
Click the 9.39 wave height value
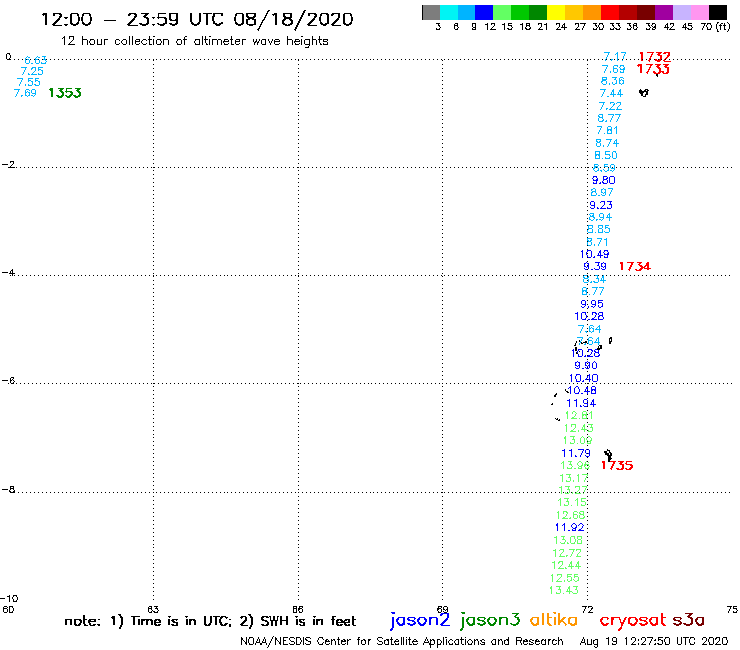595,266
